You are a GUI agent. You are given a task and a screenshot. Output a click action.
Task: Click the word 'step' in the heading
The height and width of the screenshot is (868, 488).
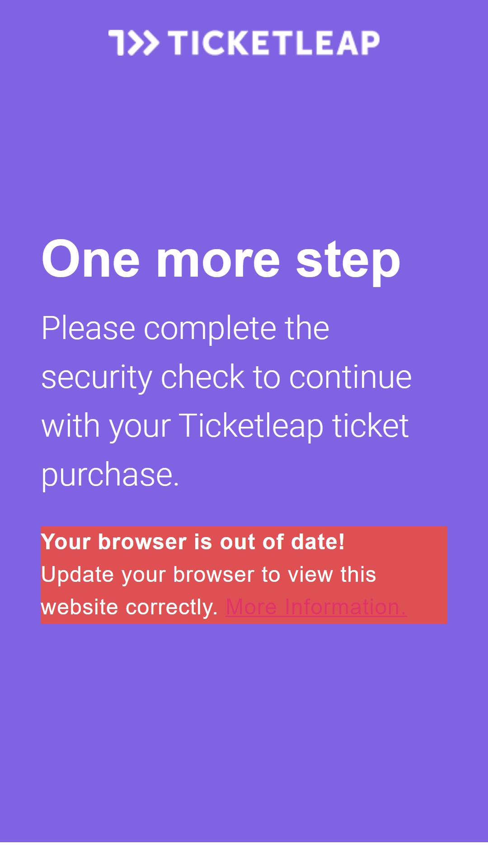(x=348, y=262)
